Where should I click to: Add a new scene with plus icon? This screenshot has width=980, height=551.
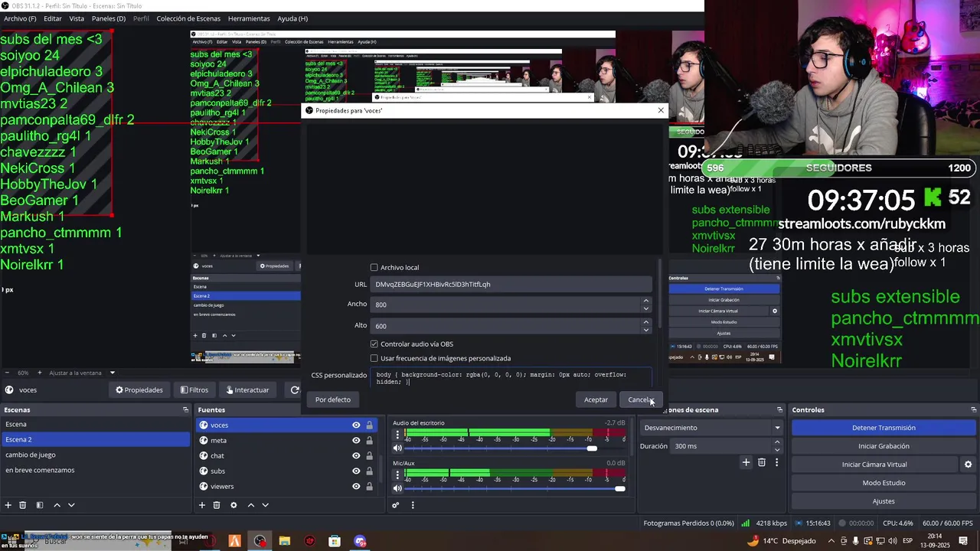[x=8, y=505]
